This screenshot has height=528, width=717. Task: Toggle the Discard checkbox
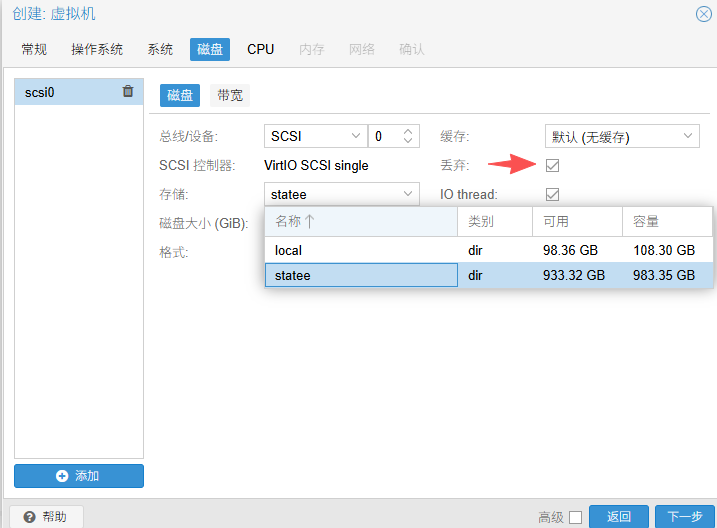(552, 165)
